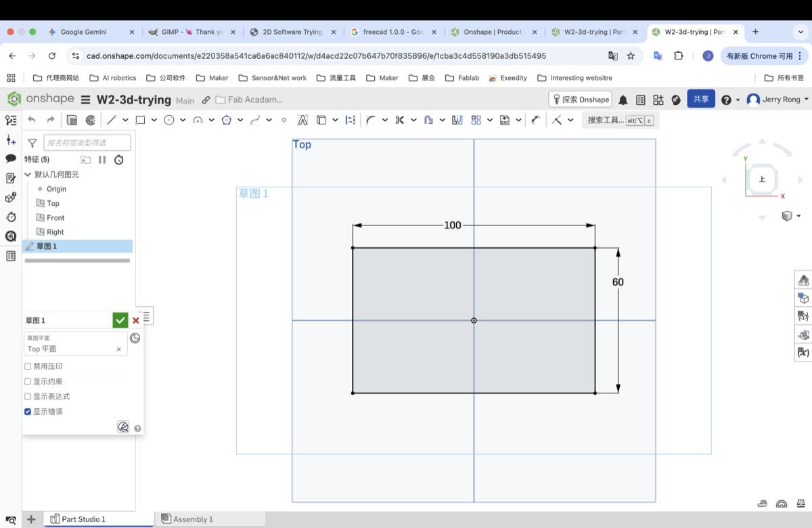812x528 pixels.
Task: Click the 搜索工具 search tools button
Action: coord(621,120)
